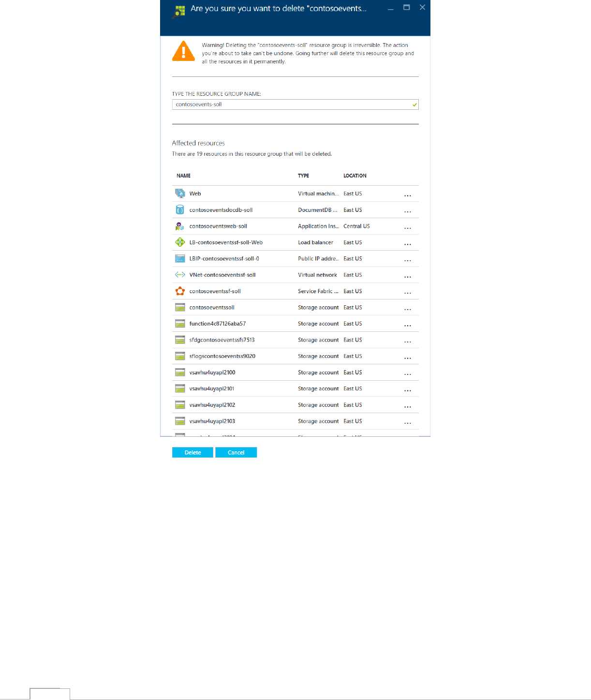
Task: Click the LBIP-contosoeventssf-soll-0 public IP icon
Action: [180, 259]
